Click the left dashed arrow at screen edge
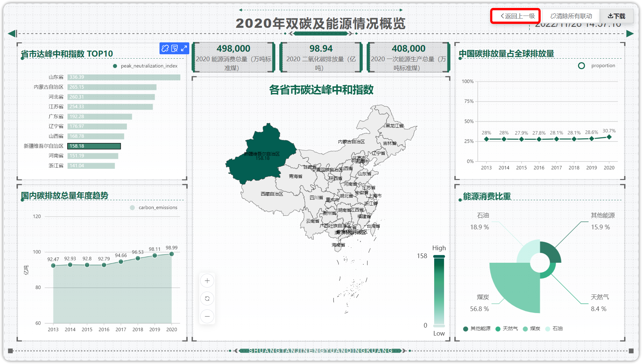Viewport: 642px width, 364px height. point(12,33)
